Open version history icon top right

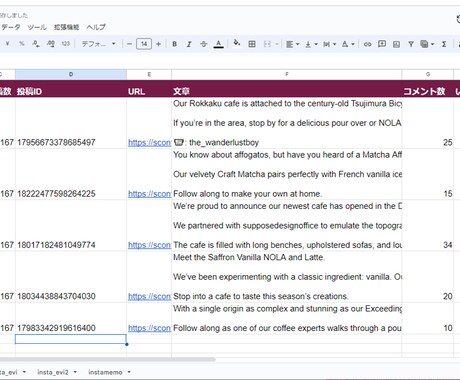(458, 19)
